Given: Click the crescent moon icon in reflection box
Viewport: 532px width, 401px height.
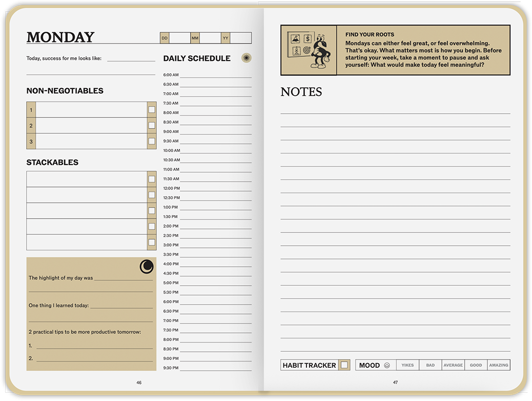Looking at the screenshot, I should 147,266.
